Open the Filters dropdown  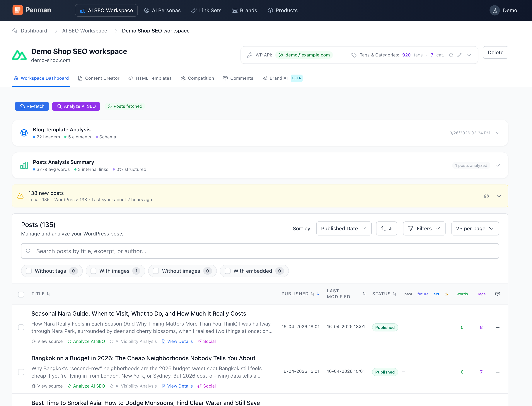(x=424, y=229)
